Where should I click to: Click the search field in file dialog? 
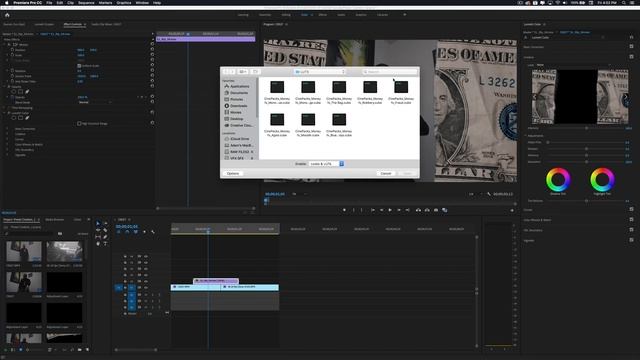click(390, 72)
